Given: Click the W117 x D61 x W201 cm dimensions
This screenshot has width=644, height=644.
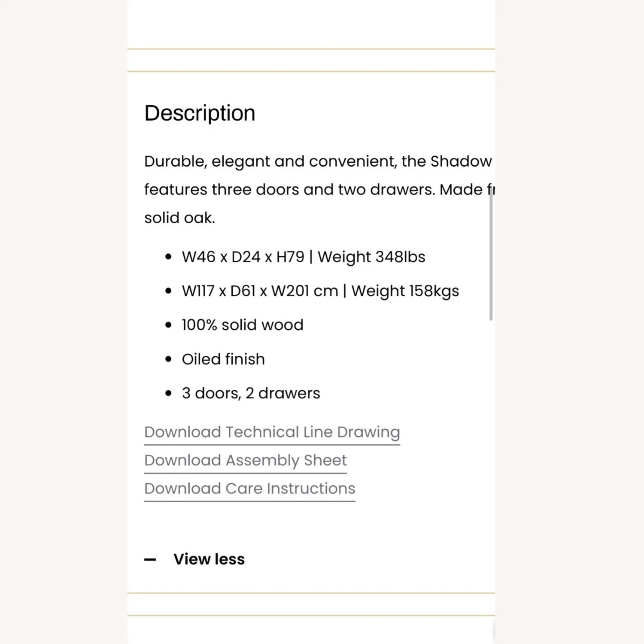Looking at the screenshot, I should [x=260, y=291].
